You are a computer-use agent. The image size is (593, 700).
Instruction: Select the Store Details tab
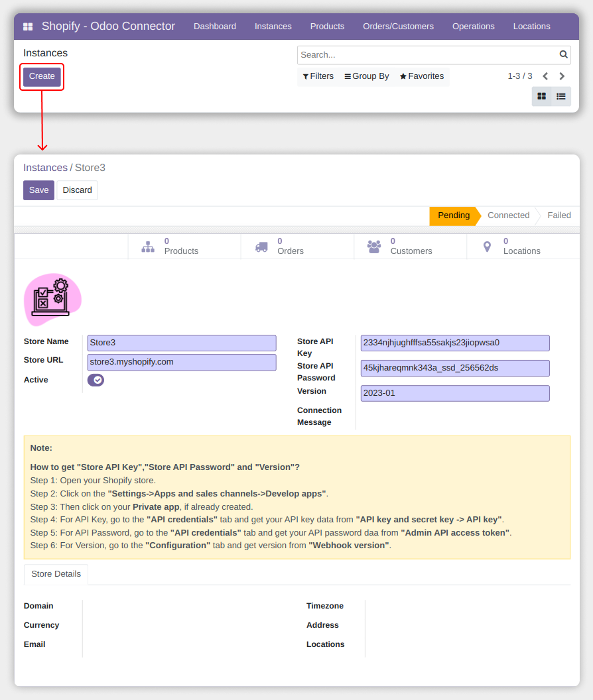[56, 574]
